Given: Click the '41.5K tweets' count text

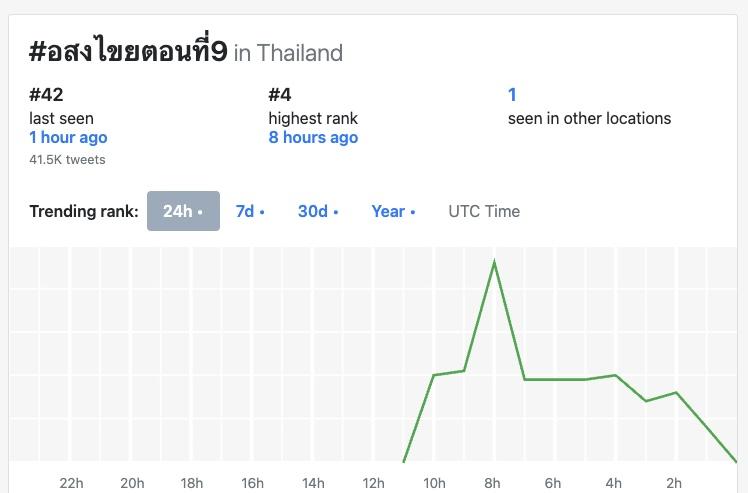Looking at the screenshot, I should pyautogui.click(x=67, y=159).
